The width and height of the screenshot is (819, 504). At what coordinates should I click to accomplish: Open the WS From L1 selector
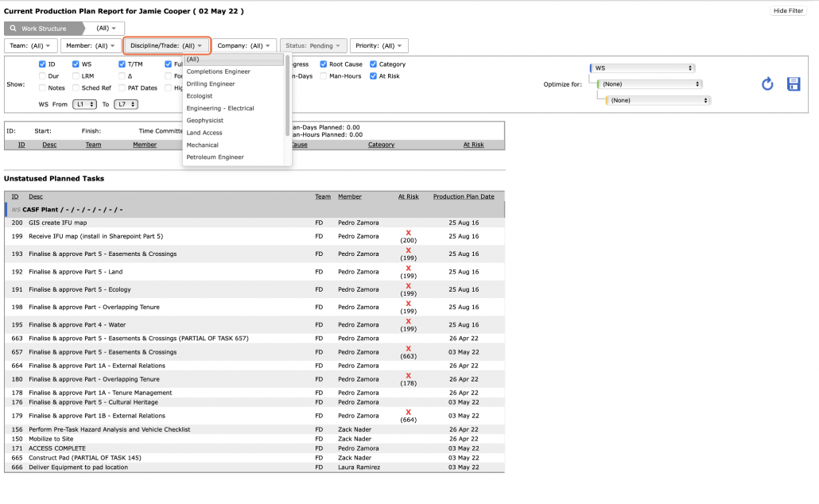pyautogui.click(x=84, y=104)
